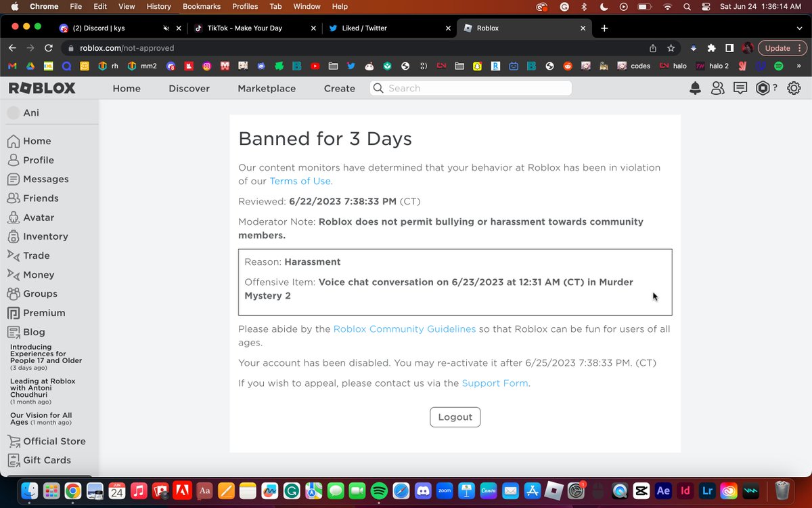Open Spotify from the dock
The height and width of the screenshot is (508, 812).
click(379, 490)
